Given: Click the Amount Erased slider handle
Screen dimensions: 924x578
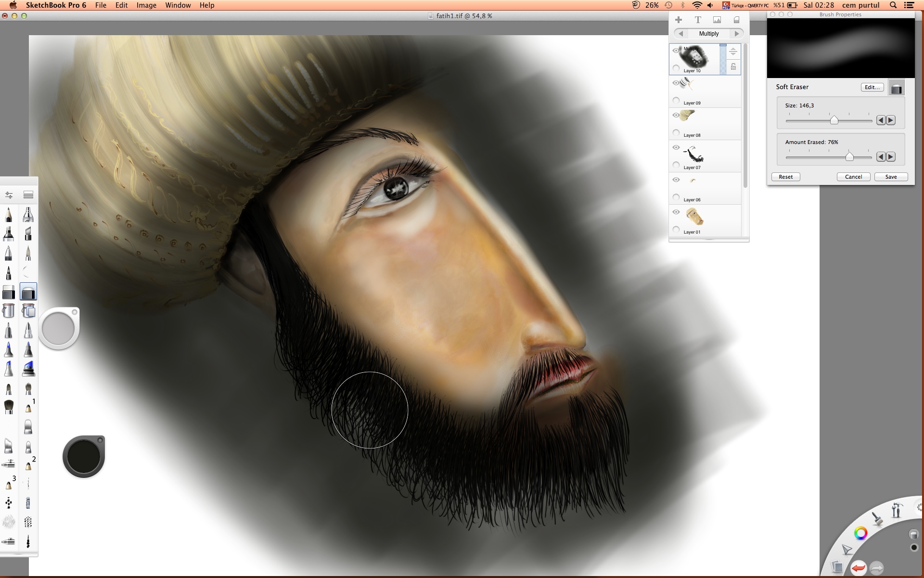Looking at the screenshot, I should coord(849,157).
